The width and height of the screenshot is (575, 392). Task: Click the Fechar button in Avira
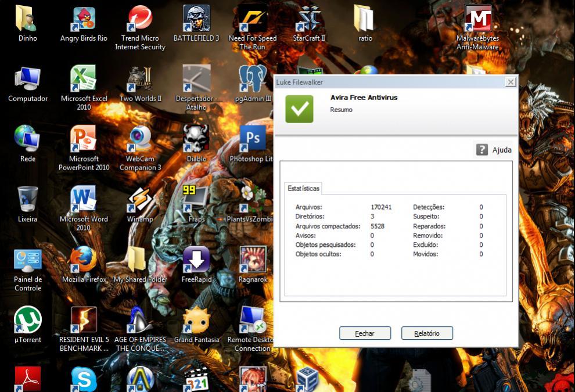365,333
